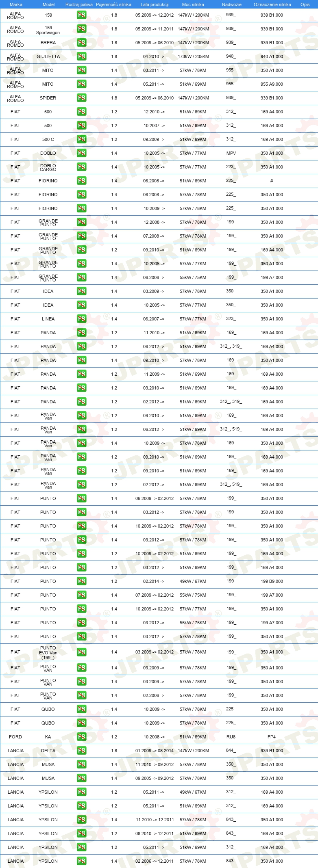This screenshot has width=318, height=868.
Task: Click the fuel icon in the PUNTO EVO Van row
Action: (81, 652)
